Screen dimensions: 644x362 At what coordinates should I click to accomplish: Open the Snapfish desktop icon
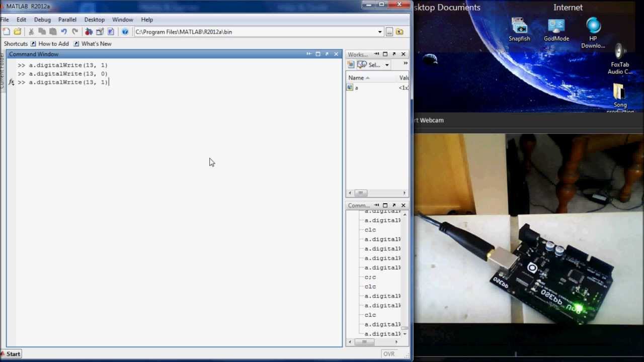[519, 30]
